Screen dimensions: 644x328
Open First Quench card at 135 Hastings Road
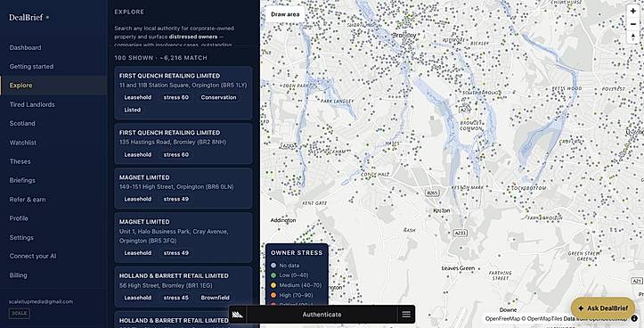pyautogui.click(x=183, y=143)
